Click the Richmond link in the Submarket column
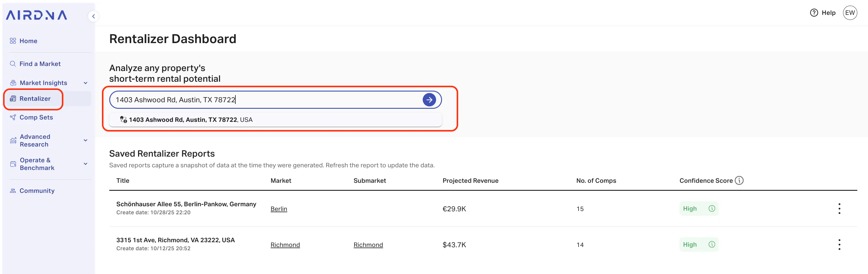The width and height of the screenshot is (868, 274). point(368,245)
